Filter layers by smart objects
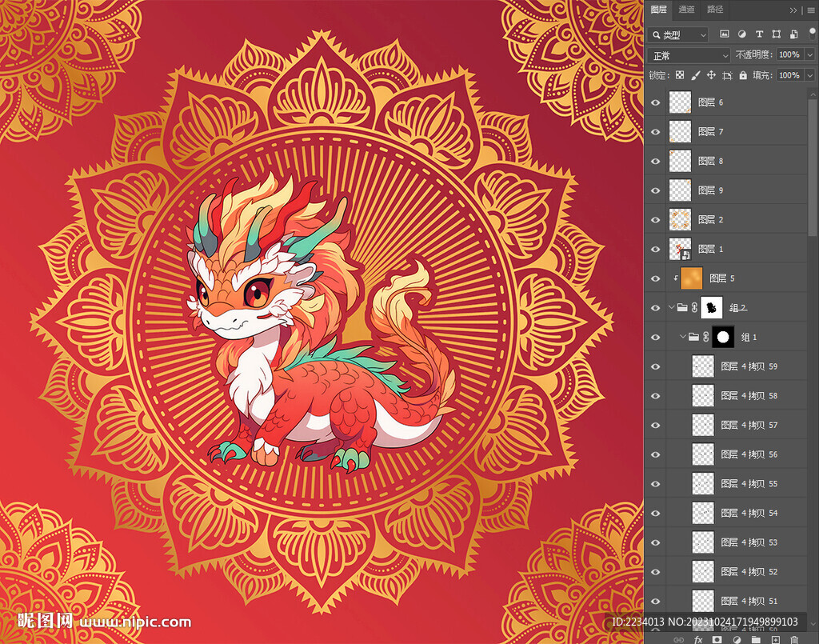The image size is (819, 644). pos(793,34)
